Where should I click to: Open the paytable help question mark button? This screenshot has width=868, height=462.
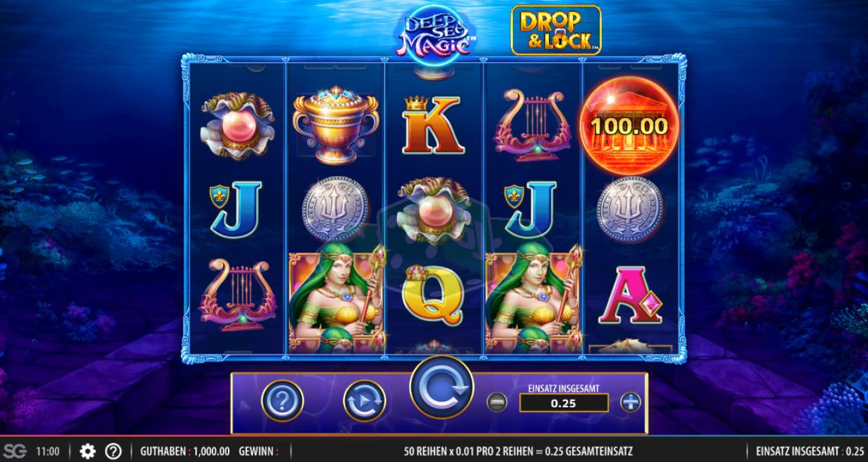coord(282,401)
